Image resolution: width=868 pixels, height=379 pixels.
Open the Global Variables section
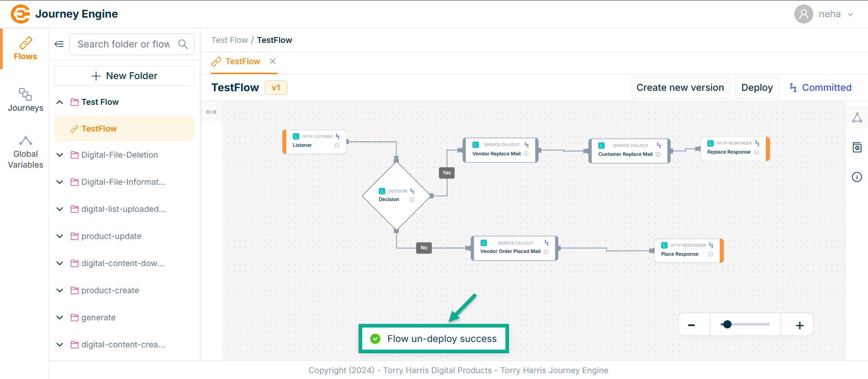tap(25, 153)
